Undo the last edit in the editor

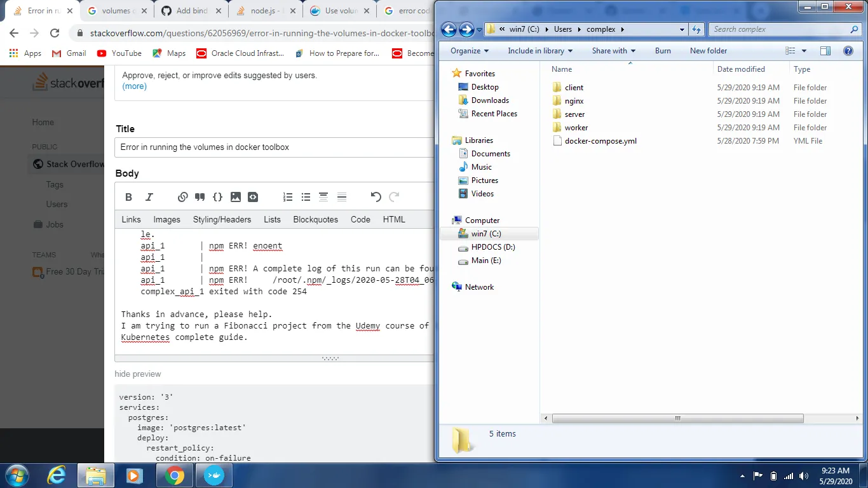coord(376,197)
